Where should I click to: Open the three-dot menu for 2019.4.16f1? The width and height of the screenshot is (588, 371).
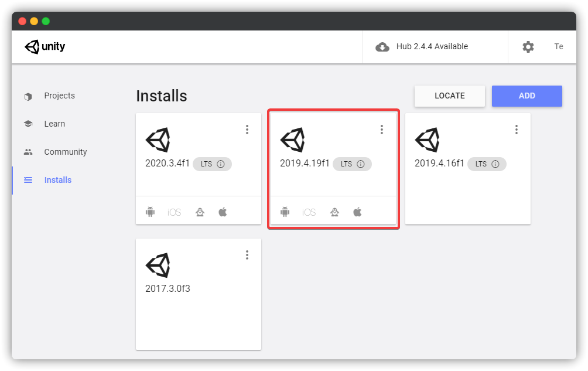(517, 130)
